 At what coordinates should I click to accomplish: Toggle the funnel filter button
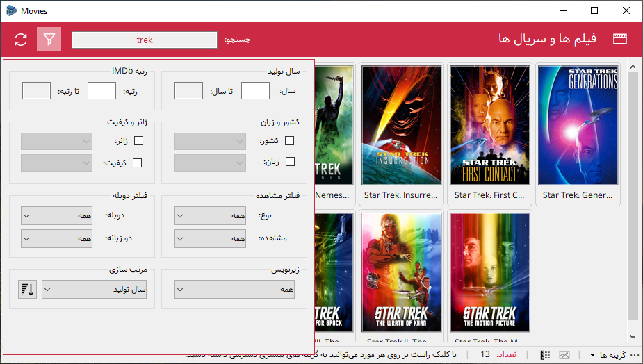[49, 40]
